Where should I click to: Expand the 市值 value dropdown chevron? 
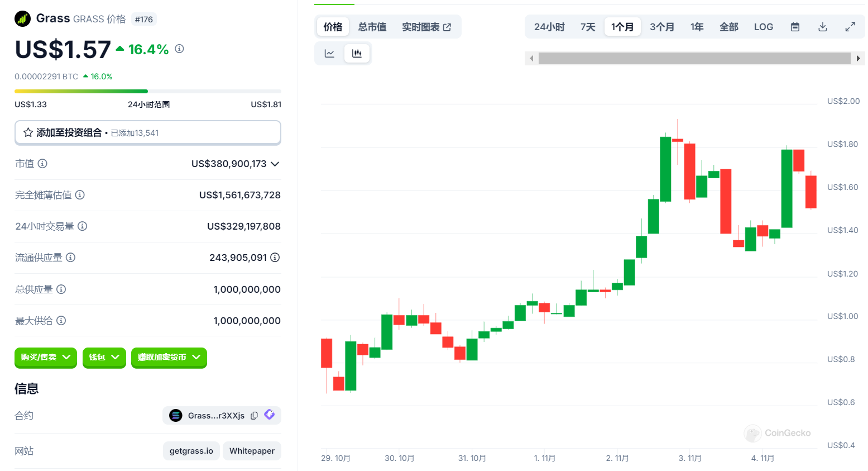[275, 164]
